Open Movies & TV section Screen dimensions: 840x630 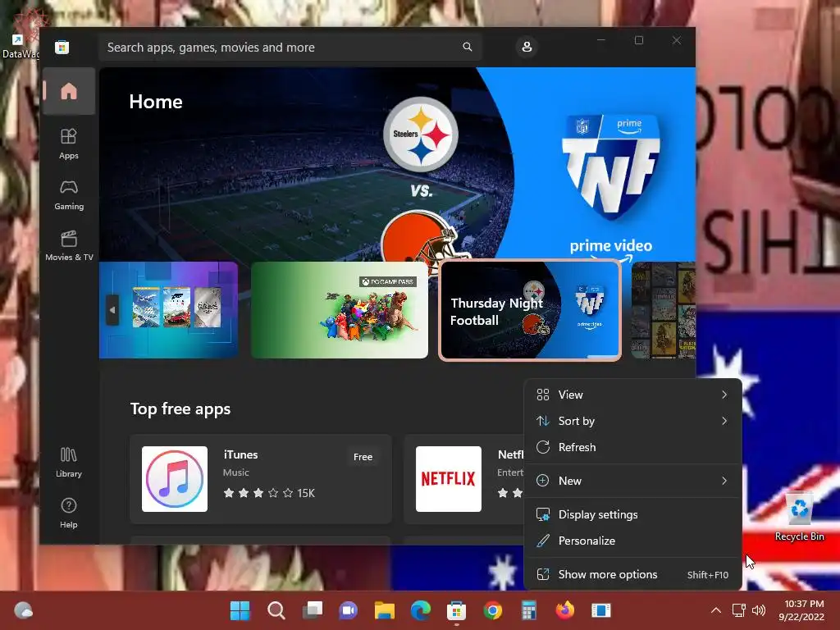(69, 245)
